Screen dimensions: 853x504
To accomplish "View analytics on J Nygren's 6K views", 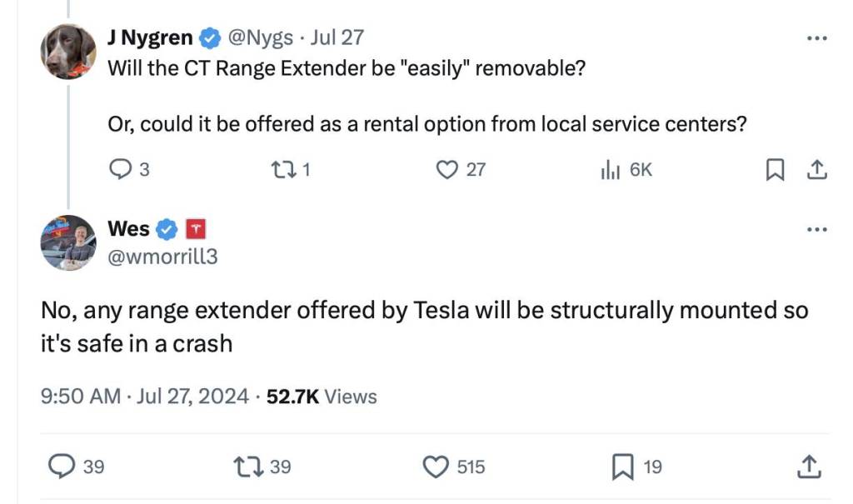I will [x=608, y=170].
